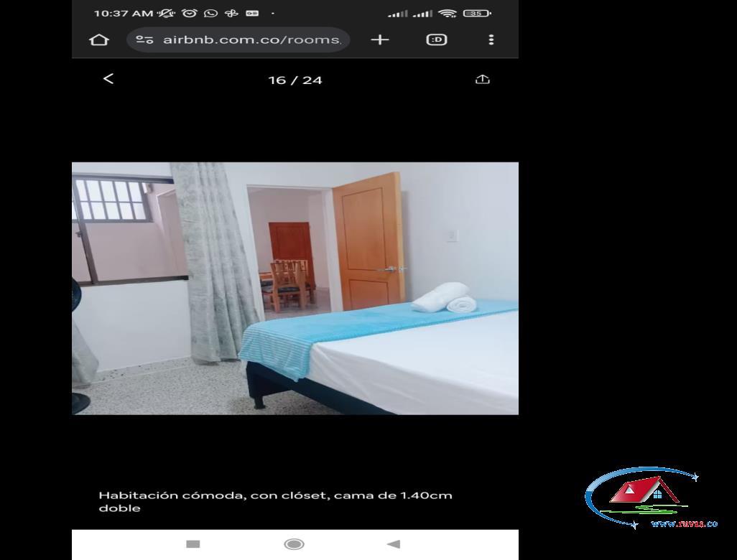Tap Android back triangle button
This screenshot has height=560, width=737.
[394, 544]
